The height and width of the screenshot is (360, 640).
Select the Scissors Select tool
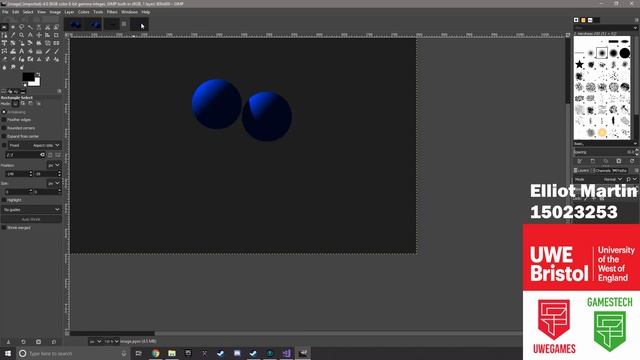[48, 27]
